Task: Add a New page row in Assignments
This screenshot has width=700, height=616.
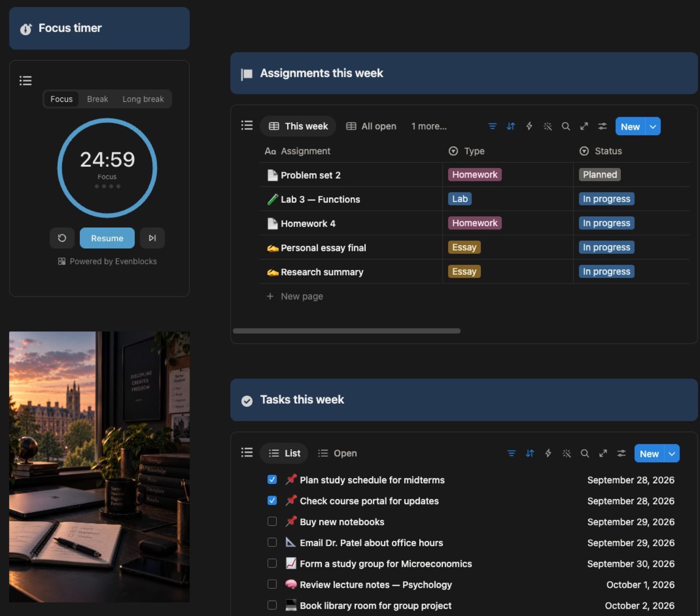Action: click(295, 296)
